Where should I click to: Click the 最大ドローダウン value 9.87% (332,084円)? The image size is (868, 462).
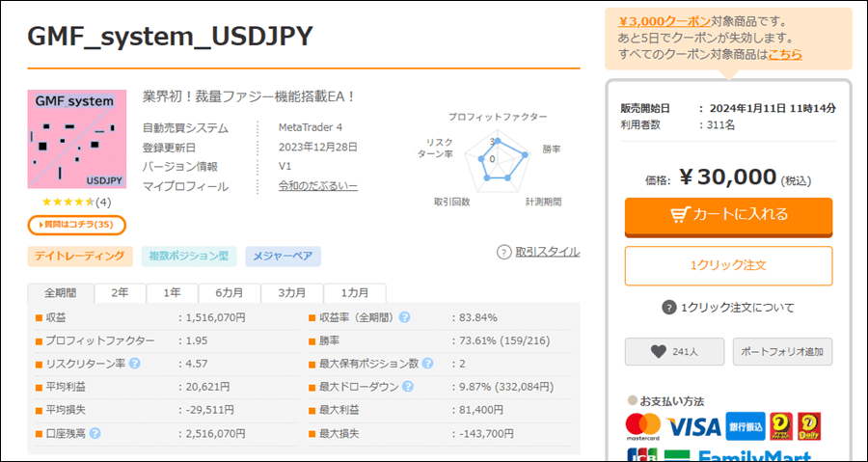[506, 387]
